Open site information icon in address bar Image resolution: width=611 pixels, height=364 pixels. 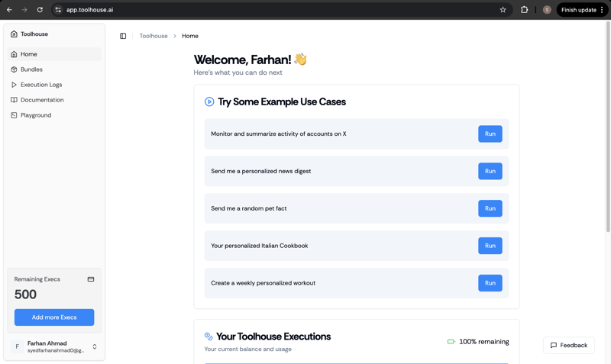click(58, 10)
